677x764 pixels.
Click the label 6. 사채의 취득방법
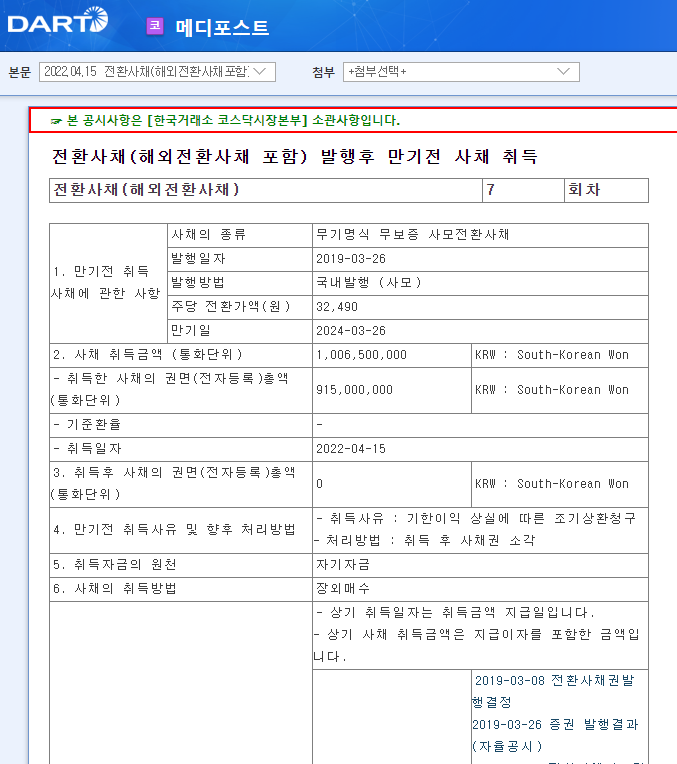pos(115,589)
